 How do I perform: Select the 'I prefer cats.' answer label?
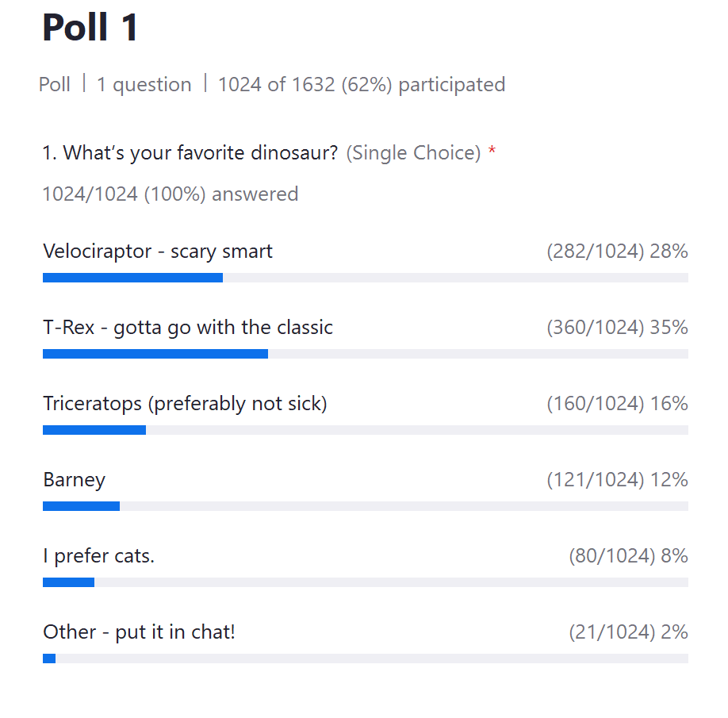tap(98, 556)
